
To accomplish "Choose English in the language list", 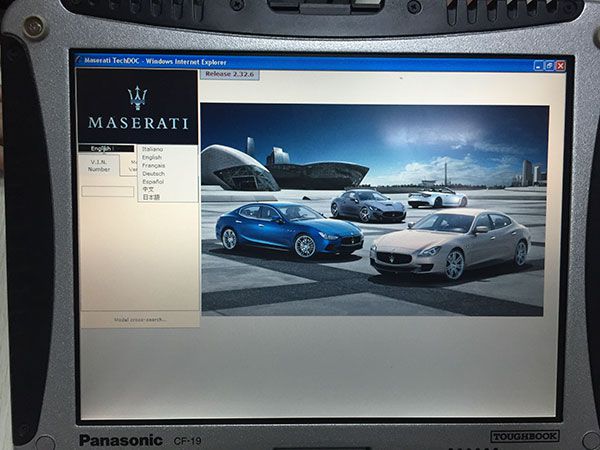I will [152, 157].
